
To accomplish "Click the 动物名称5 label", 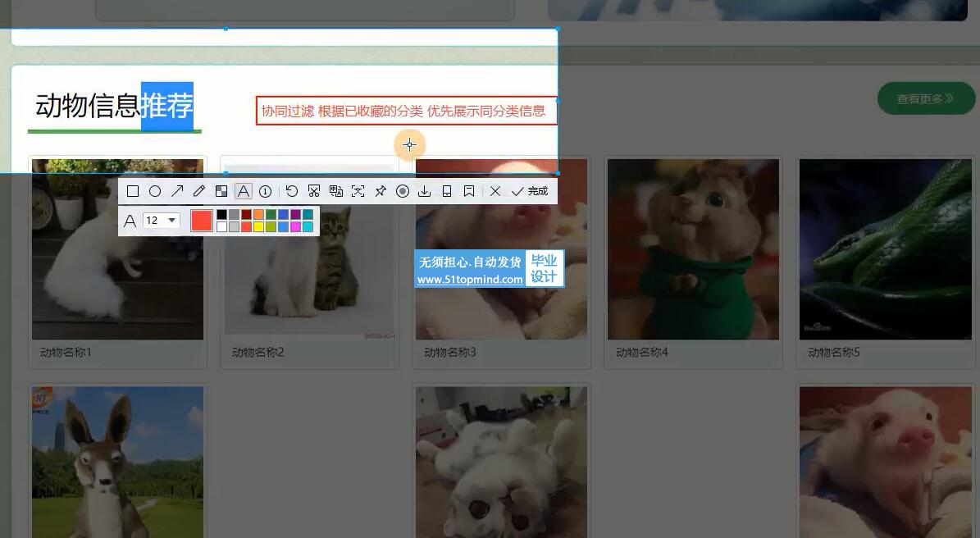I will click(x=834, y=353).
